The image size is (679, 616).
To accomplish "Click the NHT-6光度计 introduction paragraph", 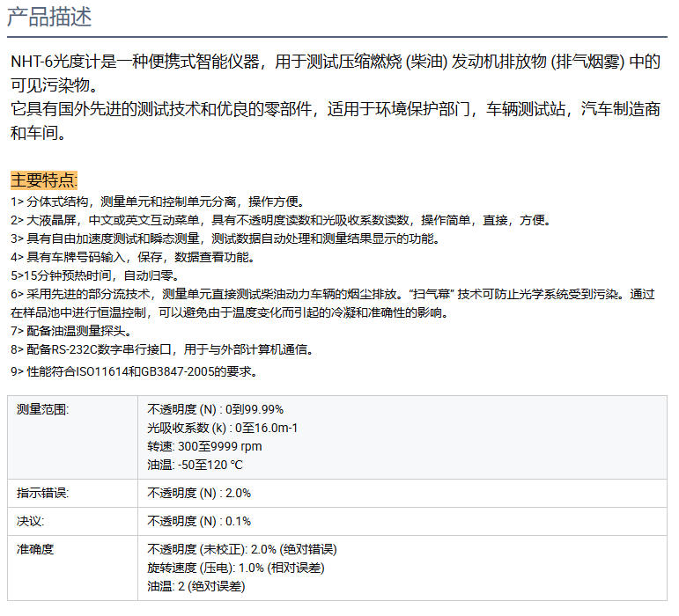I will (335, 74).
